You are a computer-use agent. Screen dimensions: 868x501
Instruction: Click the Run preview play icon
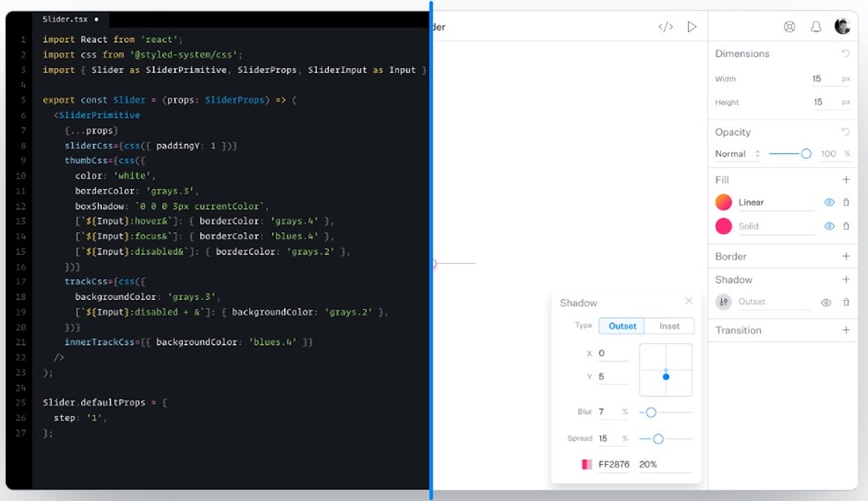(x=692, y=26)
